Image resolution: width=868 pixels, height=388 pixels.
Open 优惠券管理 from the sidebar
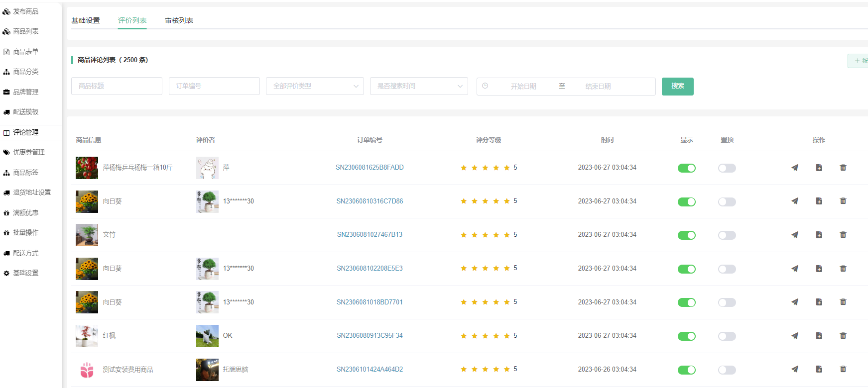(28, 152)
